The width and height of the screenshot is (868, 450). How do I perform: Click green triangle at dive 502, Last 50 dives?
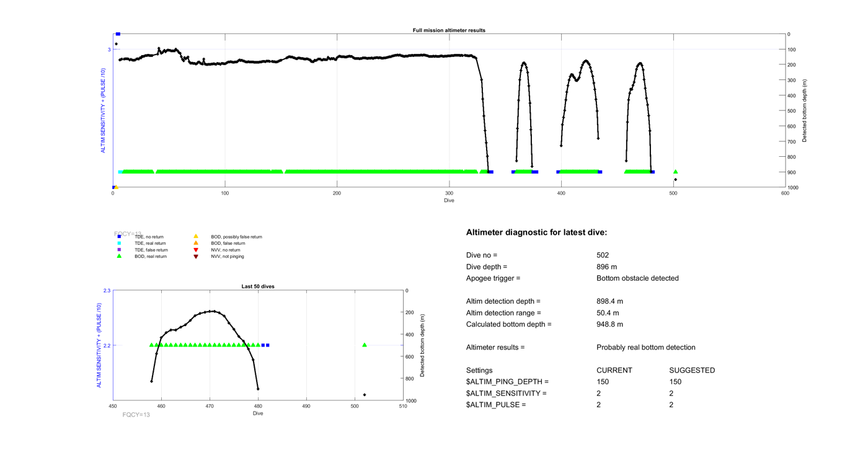click(365, 345)
